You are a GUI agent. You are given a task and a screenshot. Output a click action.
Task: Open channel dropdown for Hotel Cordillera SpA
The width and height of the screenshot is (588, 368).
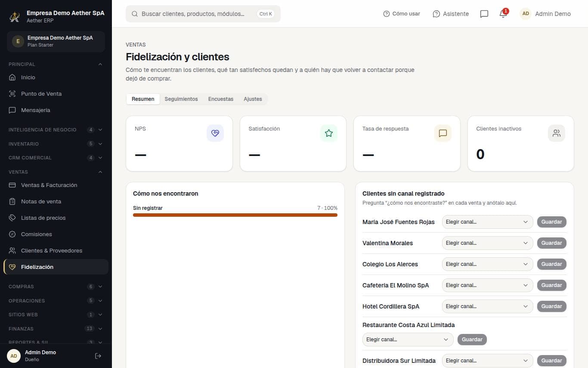(487, 306)
